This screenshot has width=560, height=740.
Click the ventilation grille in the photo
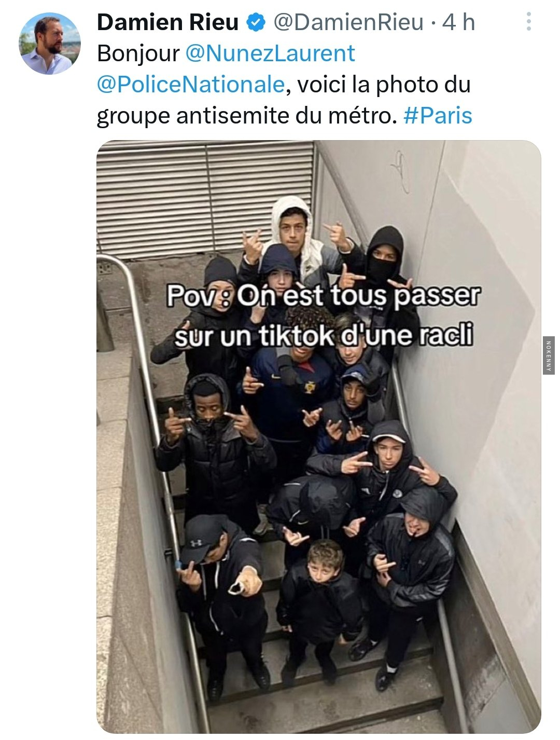pos(205,198)
